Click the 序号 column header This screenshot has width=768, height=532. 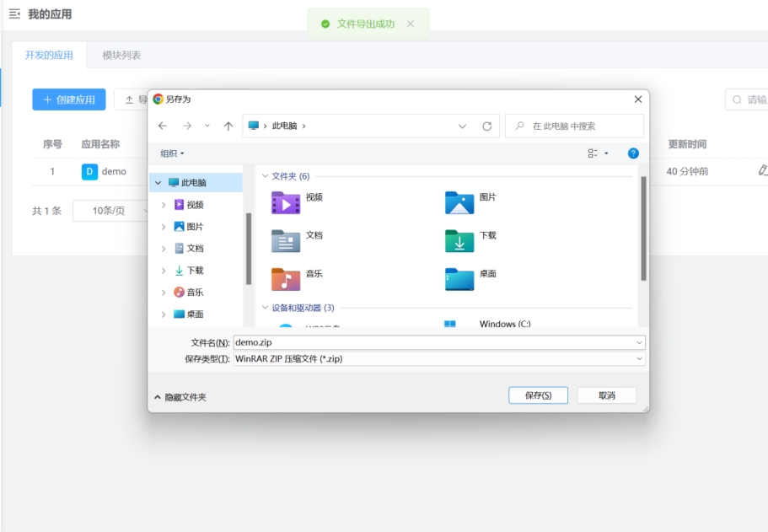(52, 144)
